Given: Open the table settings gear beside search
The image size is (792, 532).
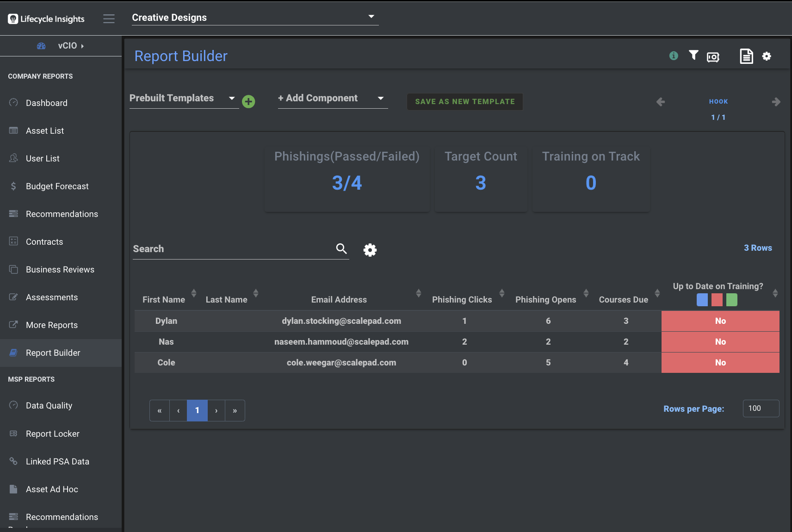Looking at the screenshot, I should (x=370, y=250).
